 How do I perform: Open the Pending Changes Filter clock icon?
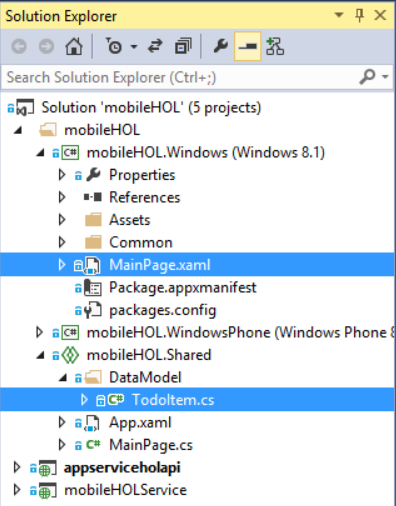(x=114, y=46)
